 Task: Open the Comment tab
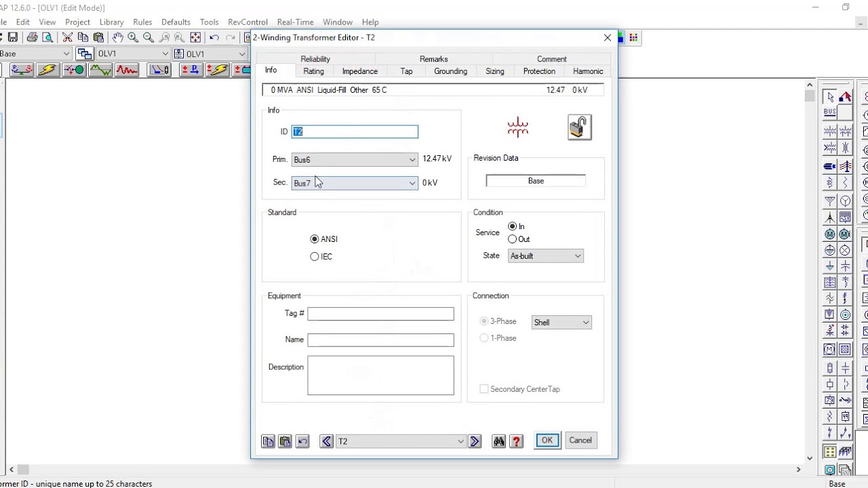[x=551, y=59]
